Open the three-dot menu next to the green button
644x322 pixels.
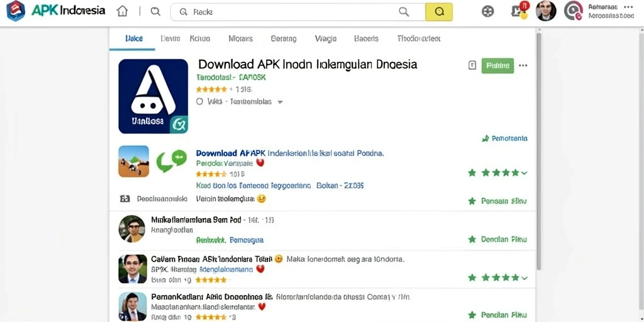(523, 65)
